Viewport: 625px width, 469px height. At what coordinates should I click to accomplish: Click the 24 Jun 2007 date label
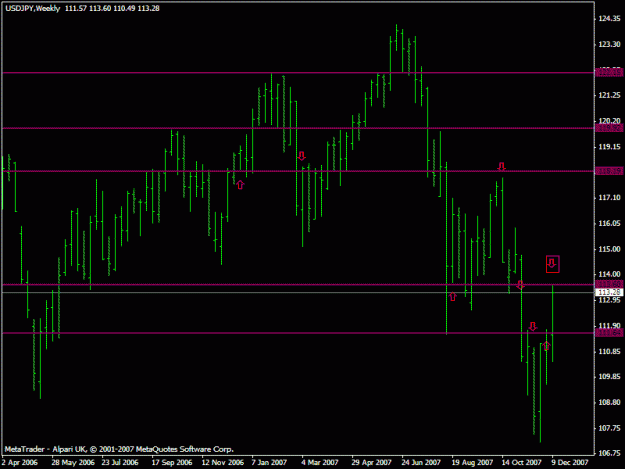tap(421, 463)
